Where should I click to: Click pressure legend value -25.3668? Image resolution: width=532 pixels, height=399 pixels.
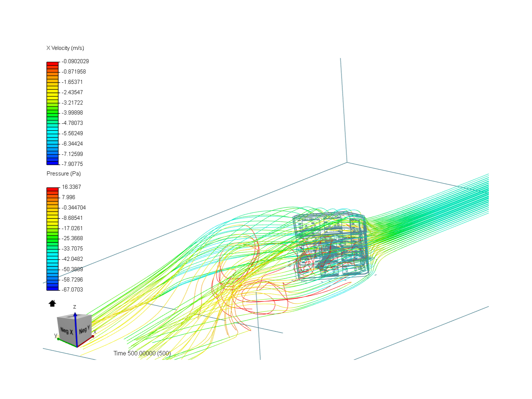(72, 238)
